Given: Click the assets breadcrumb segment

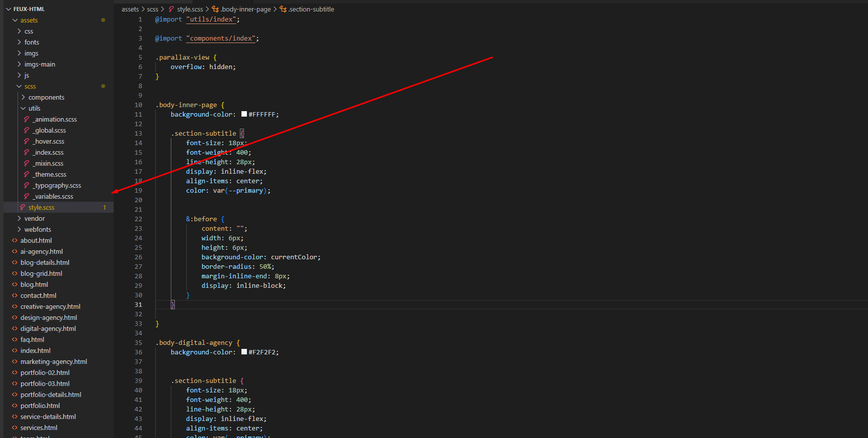Looking at the screenshot, I should pos(130,9).
